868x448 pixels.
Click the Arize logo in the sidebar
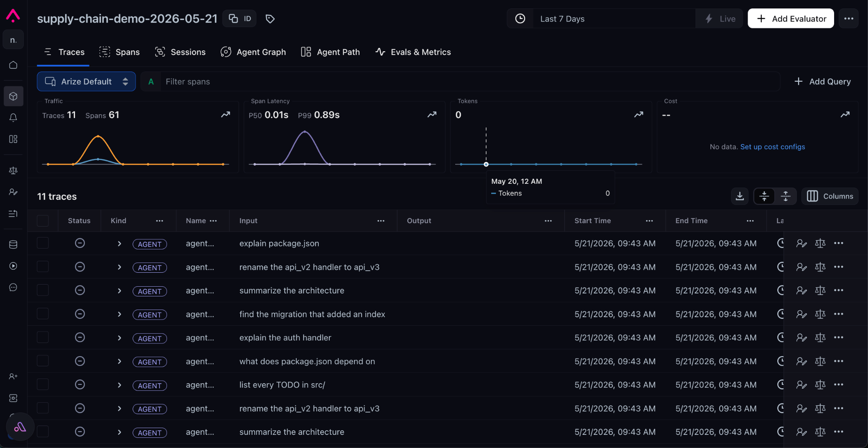[13, 16]
